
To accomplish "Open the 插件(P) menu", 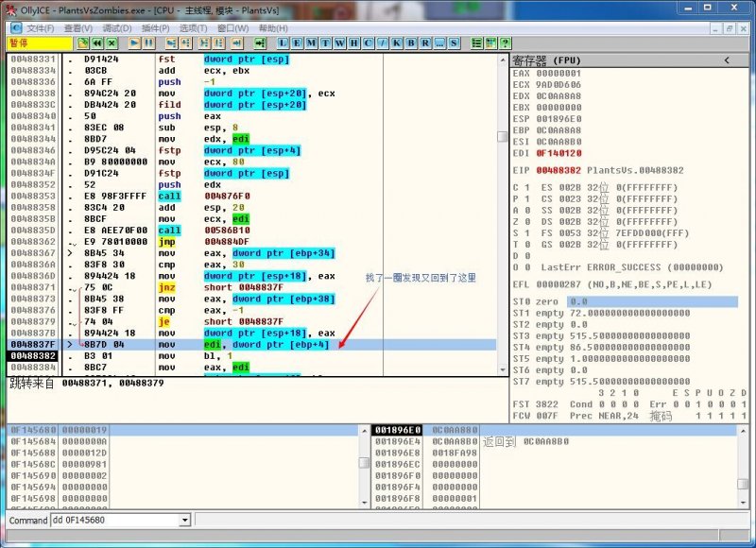I will [x=155, y=28].
